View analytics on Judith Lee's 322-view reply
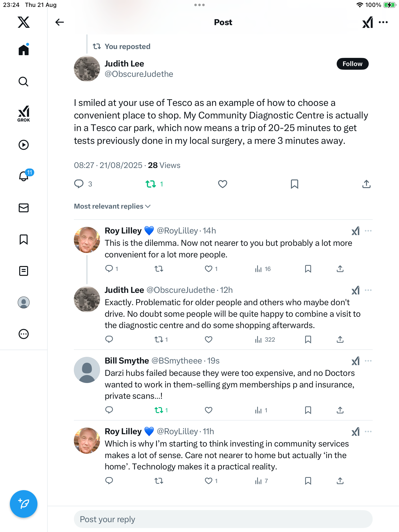399x532 pixels. click(x=265, y=340)
